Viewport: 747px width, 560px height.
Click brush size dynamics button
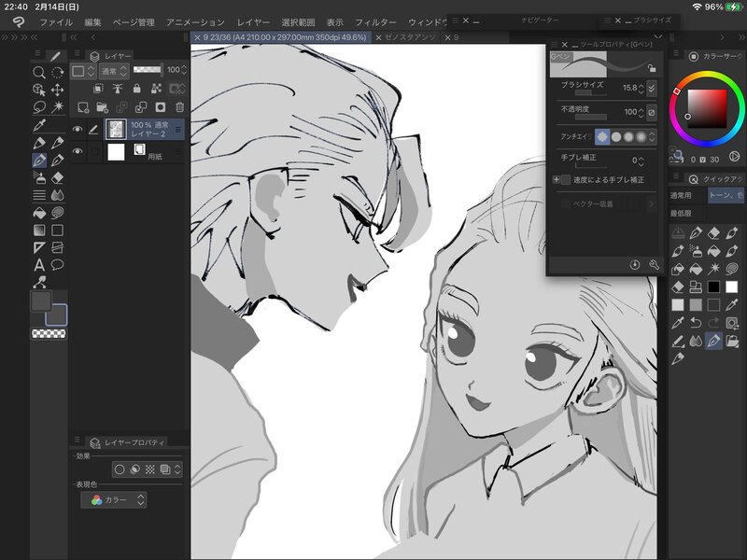[x=652, y=88]
